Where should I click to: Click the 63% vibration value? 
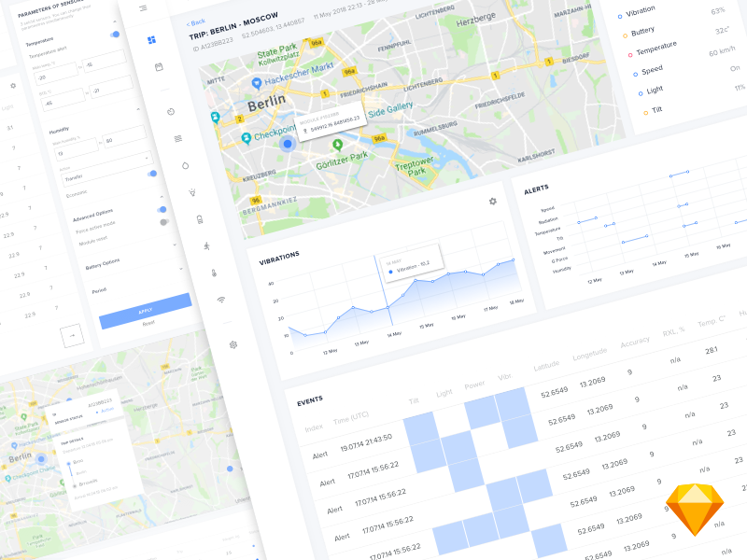(718, 11)
